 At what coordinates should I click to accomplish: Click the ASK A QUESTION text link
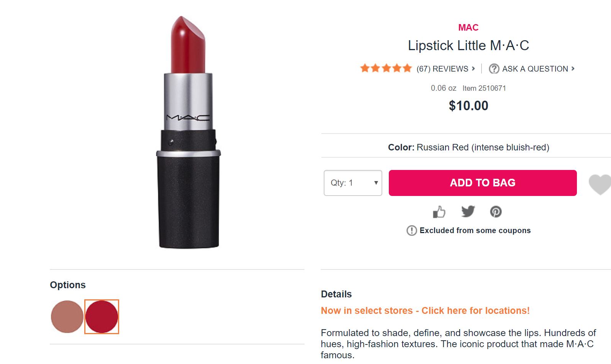coord(535,69)
